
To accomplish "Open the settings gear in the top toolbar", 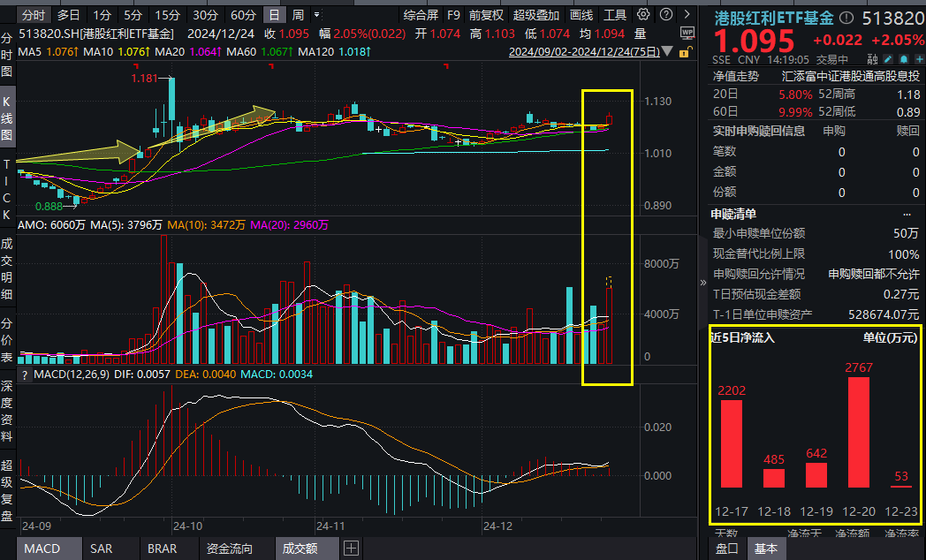I will pyautogui.click(x=643, y=15).
